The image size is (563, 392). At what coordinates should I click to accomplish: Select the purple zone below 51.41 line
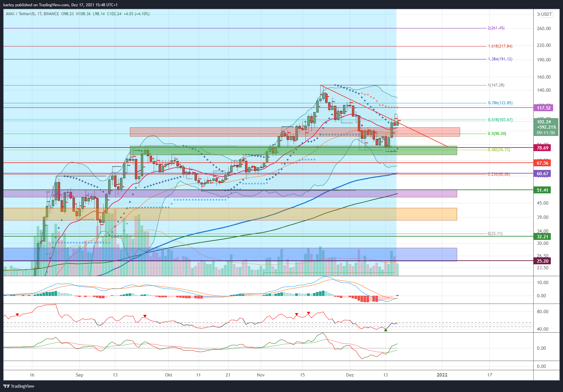pyautogui.click(x=230, y=193)
